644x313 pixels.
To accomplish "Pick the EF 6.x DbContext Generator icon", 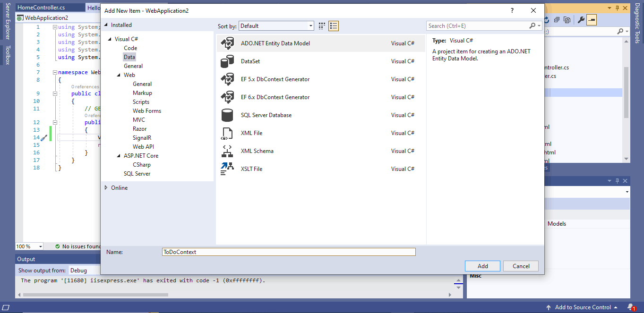I will click(x=227, y=97).
